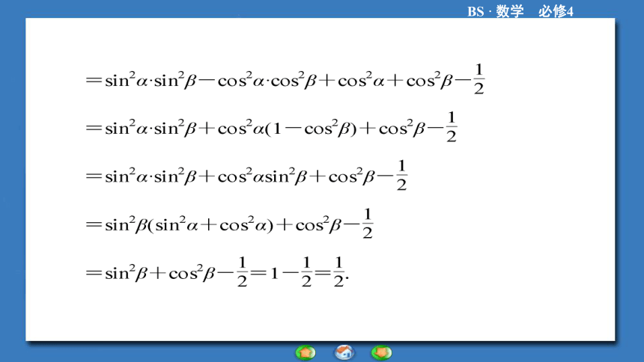Go to previous slide with green up-arrow button
Viewport: 644px width, 362px height.
tap(306, 352)
